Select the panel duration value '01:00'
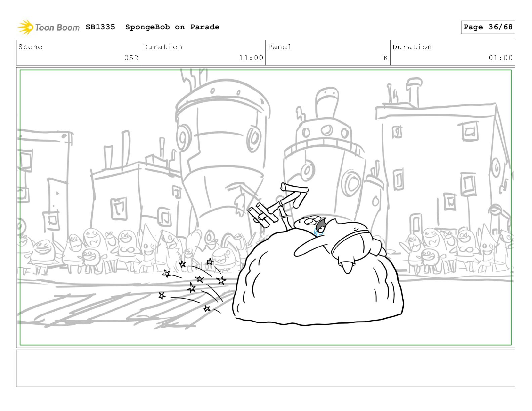Screen dimensions: 532x411 (501, 58)
